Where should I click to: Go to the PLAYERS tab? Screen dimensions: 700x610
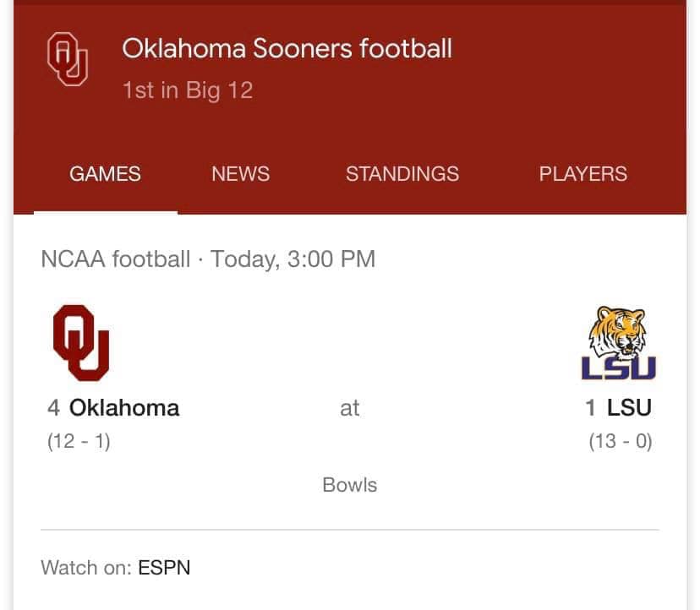coord(582,174)
